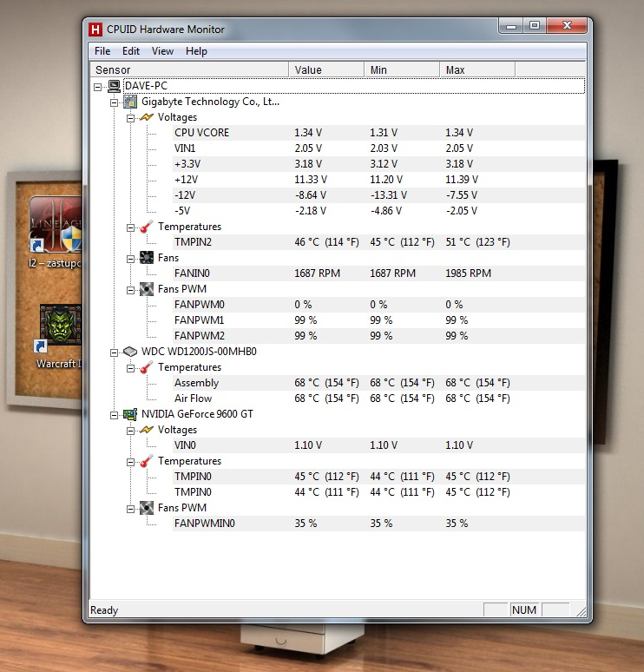Image resolution: width=644 pixels, height=672 pixels.
Task: Open the View menu
Action: click(162, 51)
